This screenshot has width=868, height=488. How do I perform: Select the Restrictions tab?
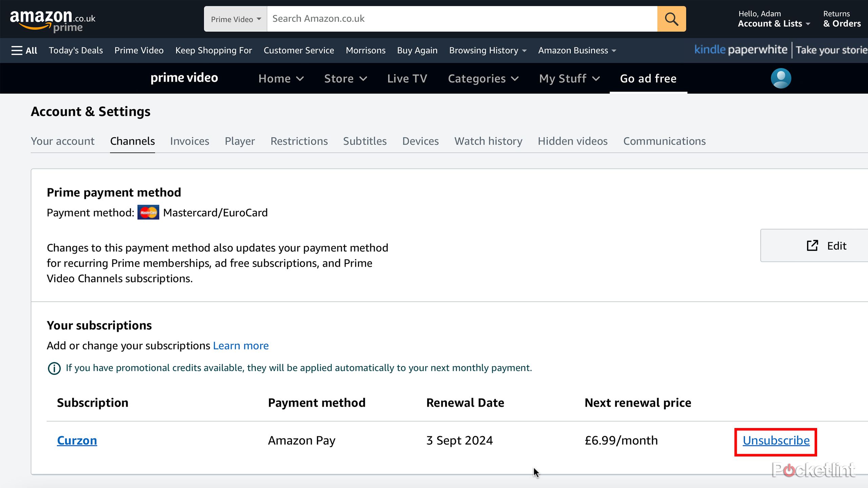coord(299,141)
